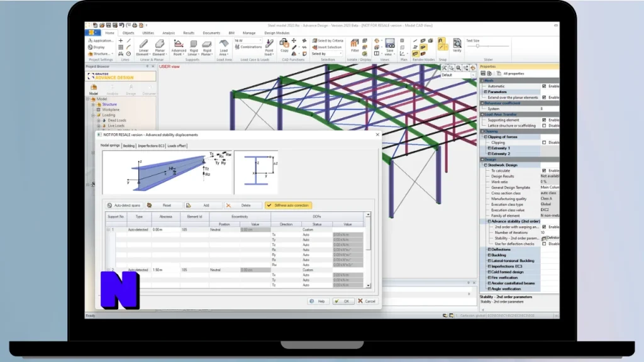This screenshot has width=644, height=362.
Task: Toggle the Stiffness auto correction button
Action: pos(288,206)
